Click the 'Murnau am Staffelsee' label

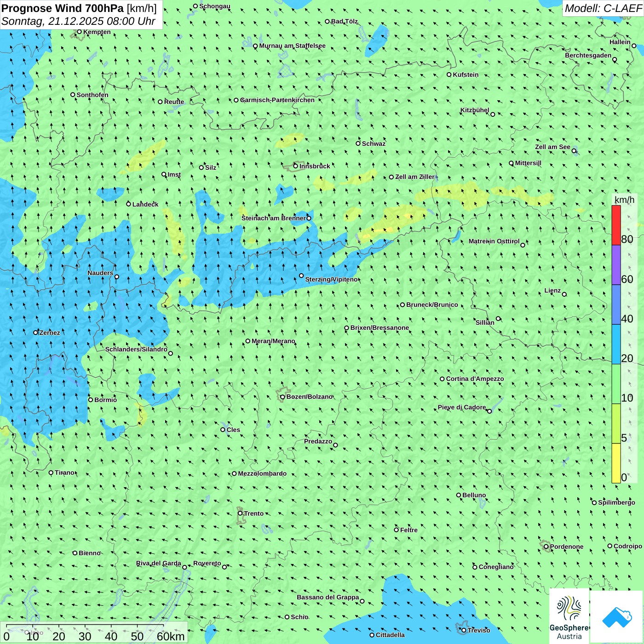292,46
